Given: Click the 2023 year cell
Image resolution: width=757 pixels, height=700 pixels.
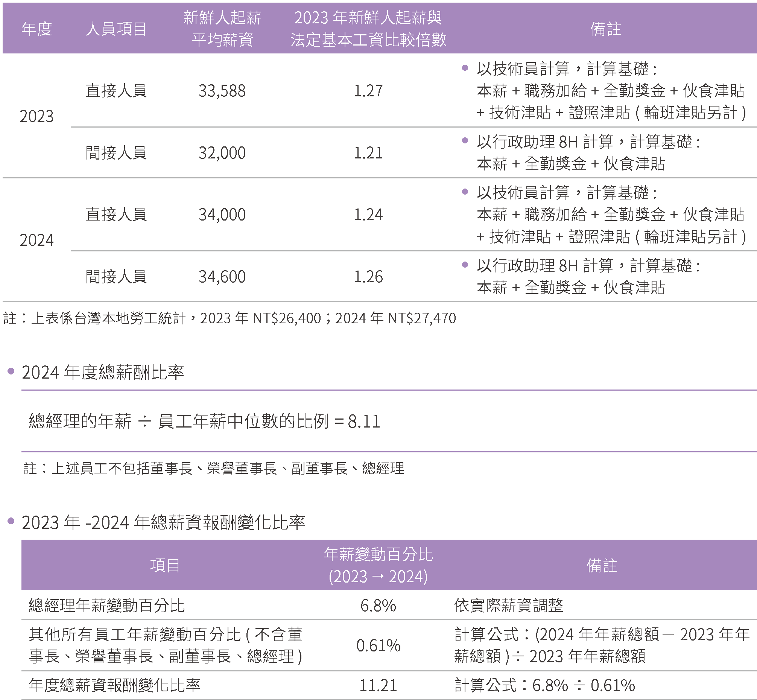Looking at the screenshot, I should coord(37,116).
